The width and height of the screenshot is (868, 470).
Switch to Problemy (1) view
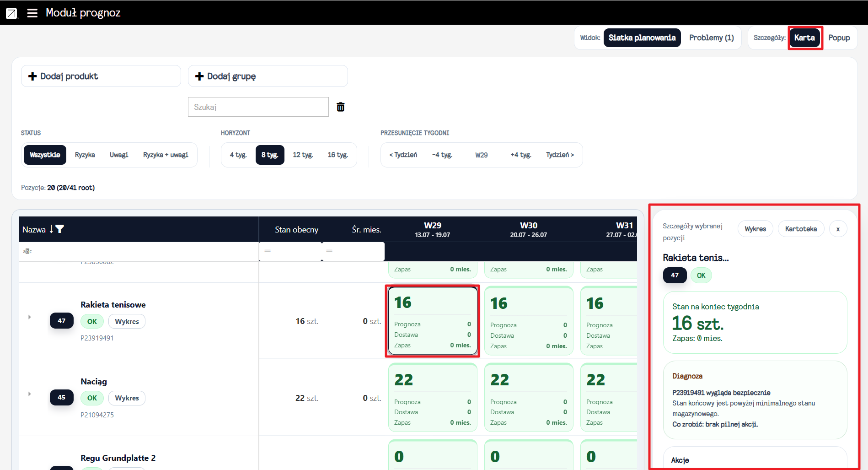[711, 38]
